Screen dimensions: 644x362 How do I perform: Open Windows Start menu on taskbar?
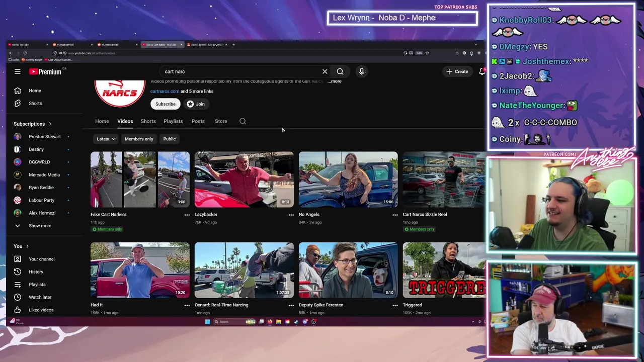click(x=207, y=322)
